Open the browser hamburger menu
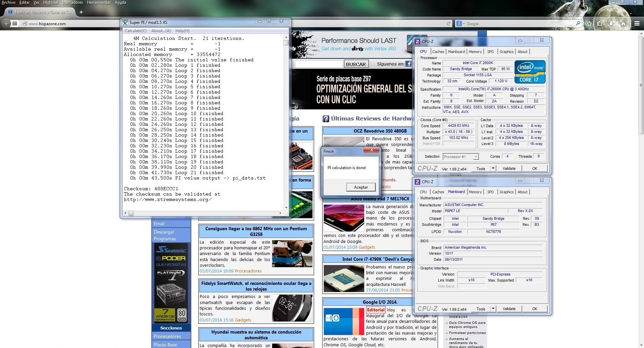The height and width of the screenshot is (348, 644). (x=637, y=23)
